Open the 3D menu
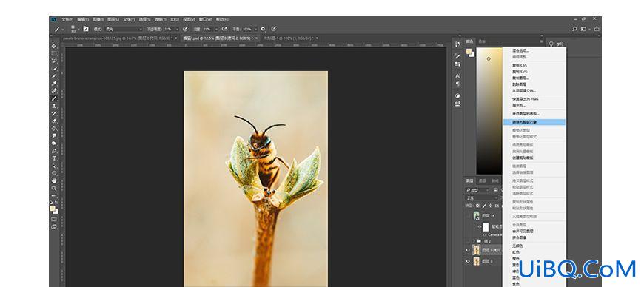 pos(174,19)
